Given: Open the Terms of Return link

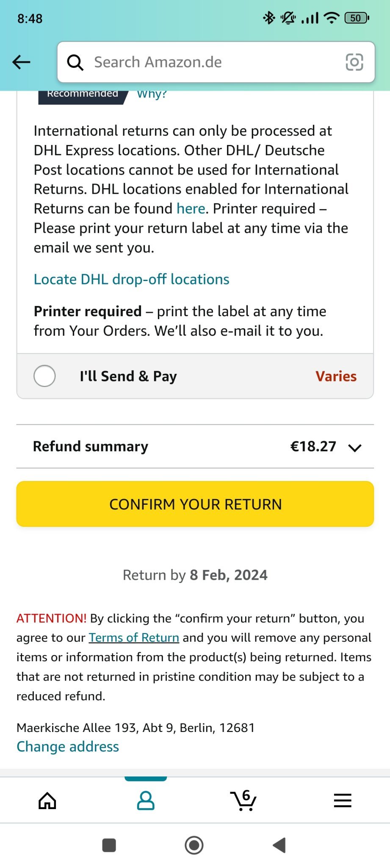Looking at the screenshot, I should tap(134, 637).
